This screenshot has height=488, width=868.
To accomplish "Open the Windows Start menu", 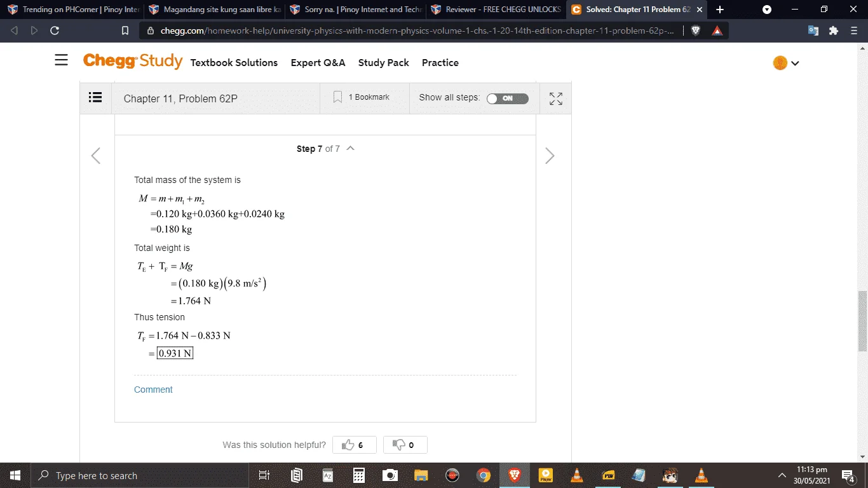I will tap(15, 475).
